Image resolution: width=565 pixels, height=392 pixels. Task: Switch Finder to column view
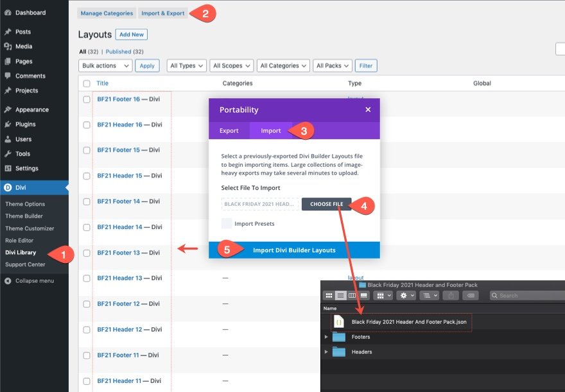[352, 296]
